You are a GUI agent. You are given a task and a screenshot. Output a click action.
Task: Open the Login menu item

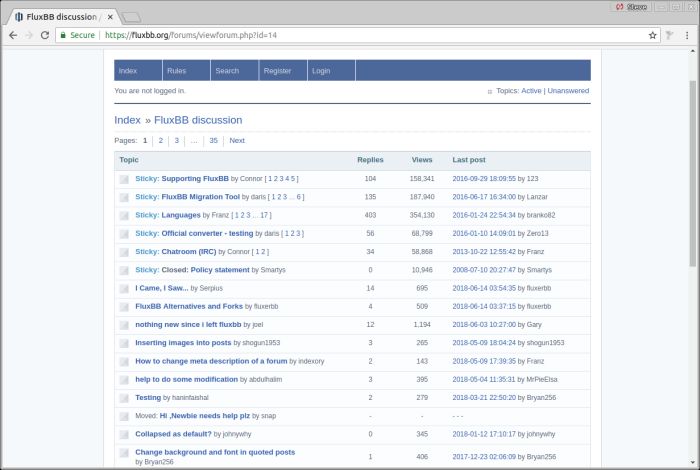click(x=331, y=71)
